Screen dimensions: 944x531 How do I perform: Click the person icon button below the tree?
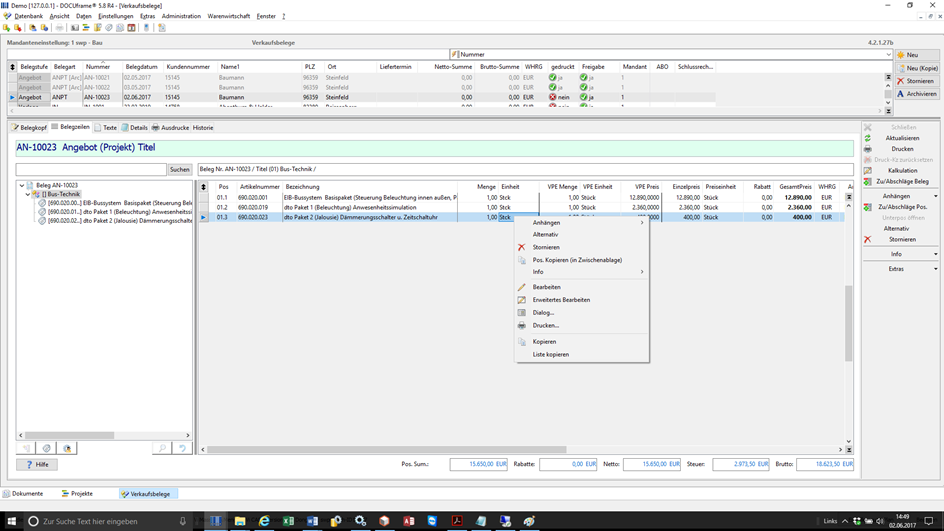(67, 449)
